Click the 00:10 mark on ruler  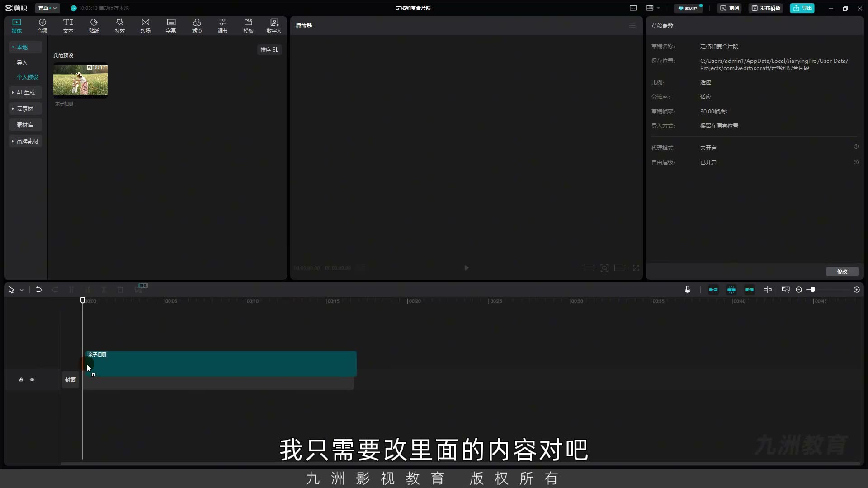252,301
